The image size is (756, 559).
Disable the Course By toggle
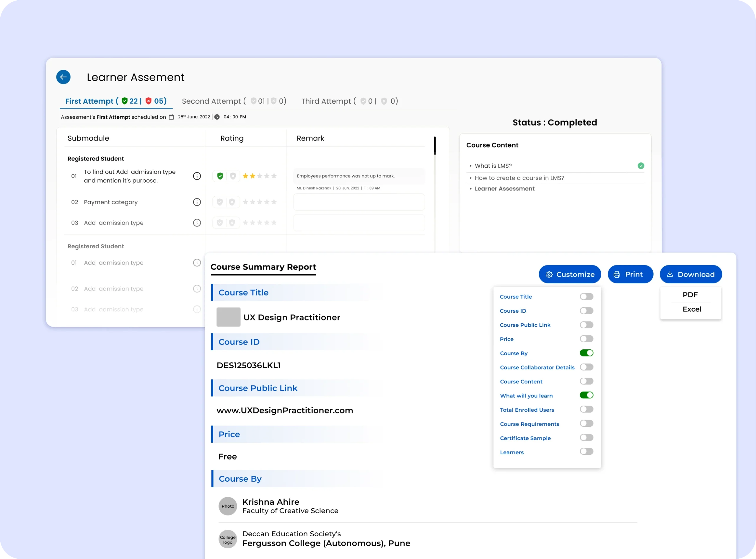586,353
